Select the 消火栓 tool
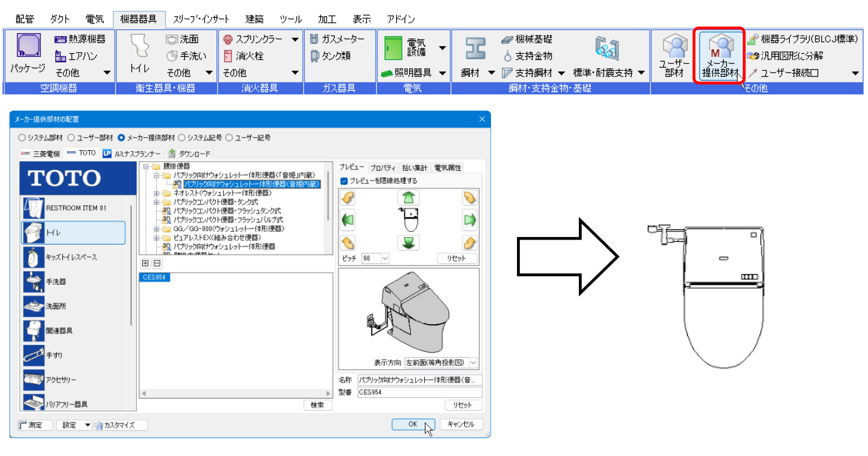 pyautogui.click(x=244, y=56)
